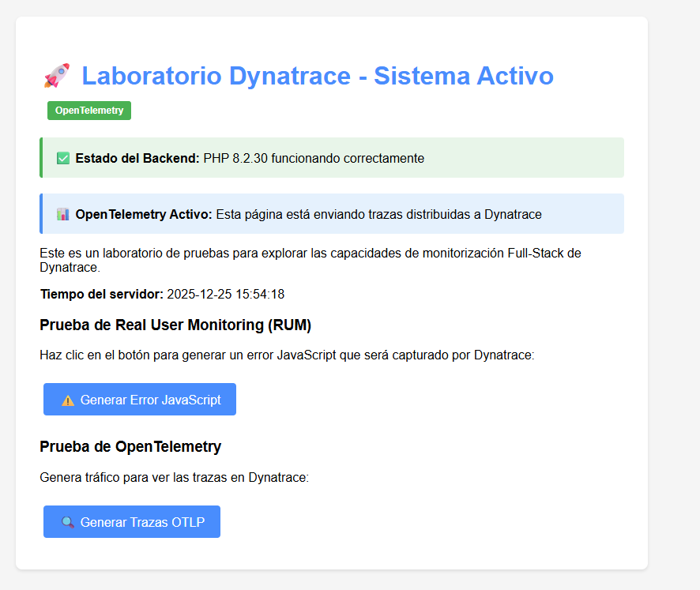Click the Haz clic en el botón instruction
Viewport: 700px width, 590px height.
[287, 355]
